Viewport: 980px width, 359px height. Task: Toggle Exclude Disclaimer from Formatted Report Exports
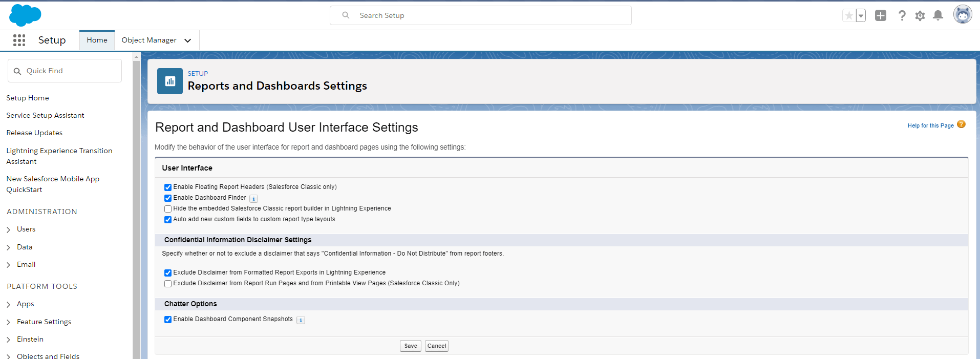coord(168,273)
